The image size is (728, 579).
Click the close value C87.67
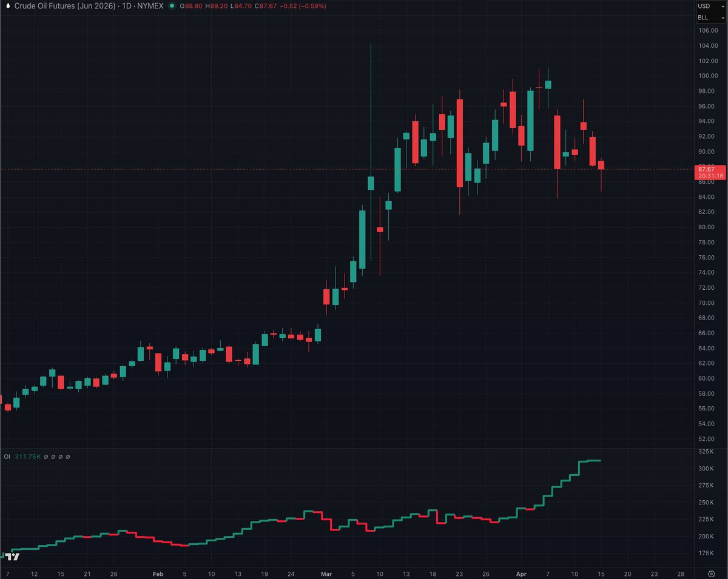point(265,6)
